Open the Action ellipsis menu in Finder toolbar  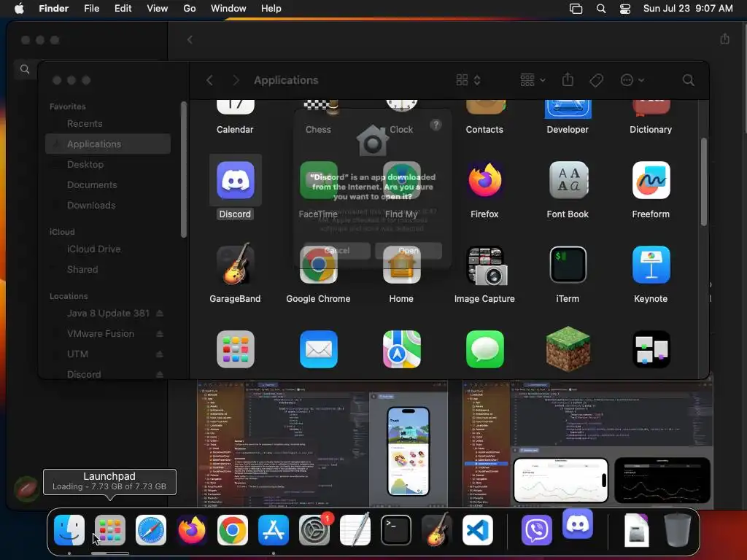click(x=632, y=80)
